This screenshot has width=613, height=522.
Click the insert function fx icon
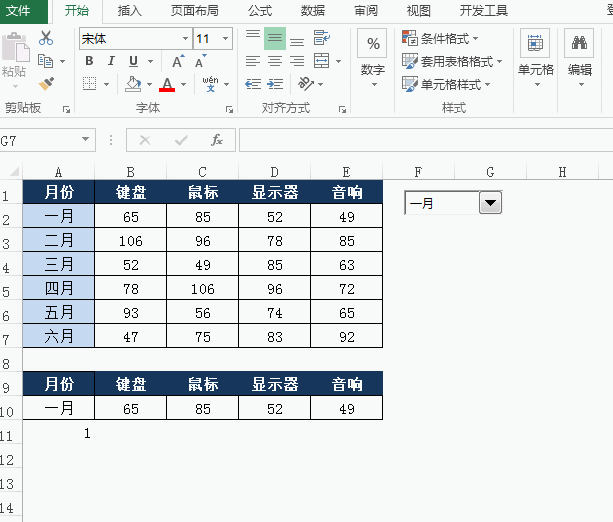click(x=216, y=141)
